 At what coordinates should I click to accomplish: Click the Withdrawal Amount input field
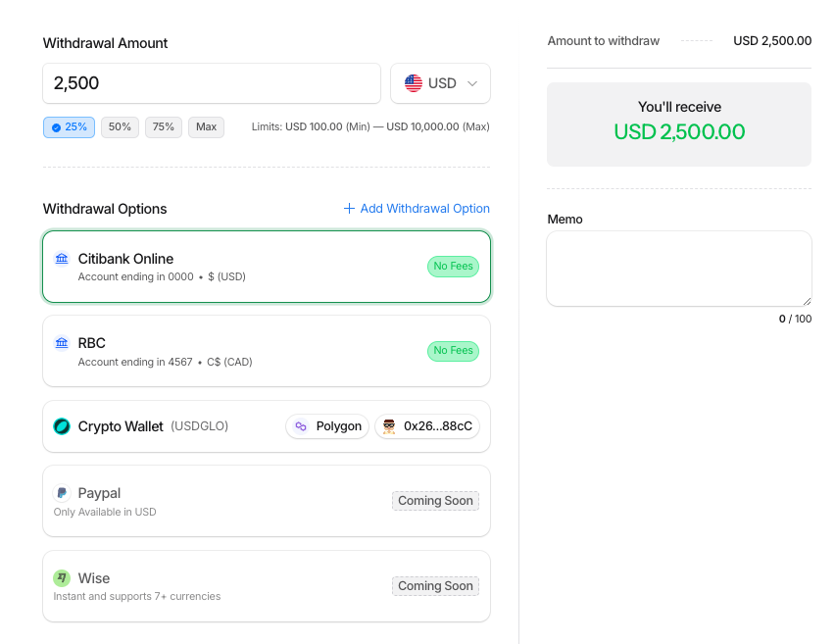coord(211,83)
